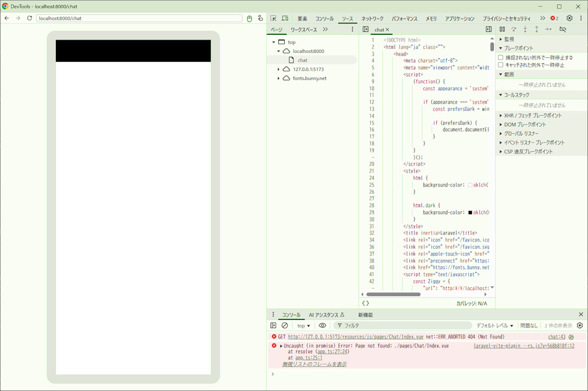Close the chat file tab
The height and width of the screenshot is (391, 588).
[387, 30]
